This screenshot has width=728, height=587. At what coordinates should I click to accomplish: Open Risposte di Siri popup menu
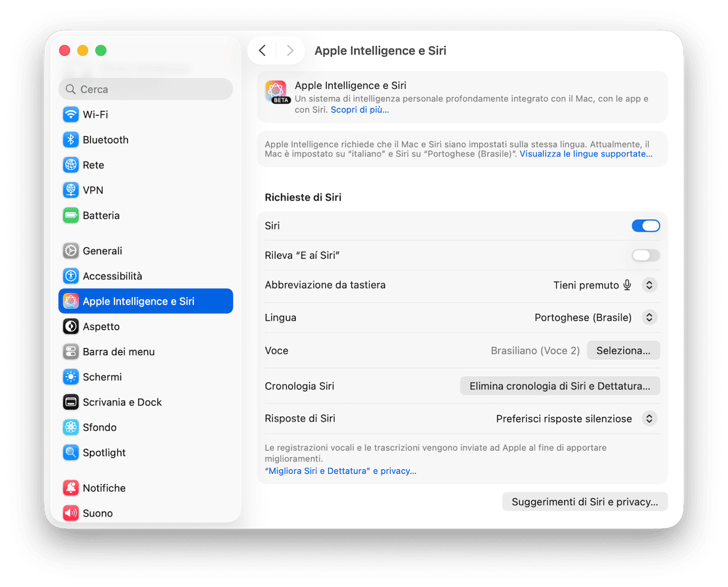click(x=649, y=419)
